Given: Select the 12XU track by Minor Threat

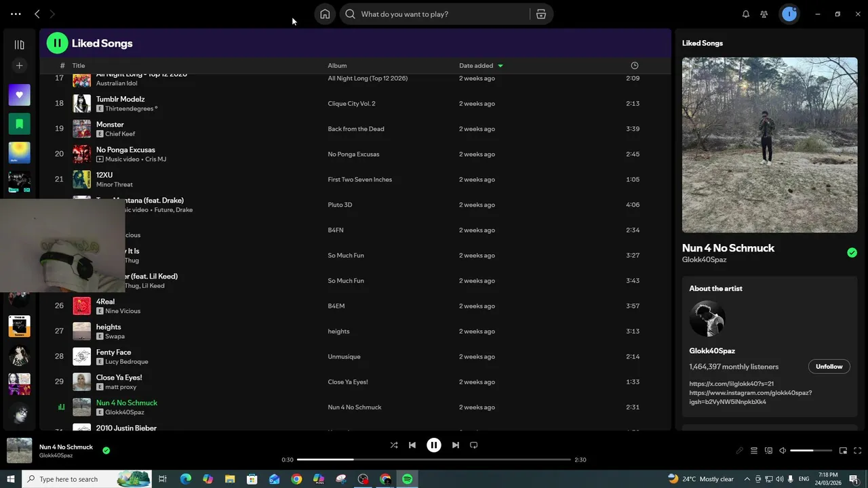Looking at the screenshot, I should click(355, 180).
